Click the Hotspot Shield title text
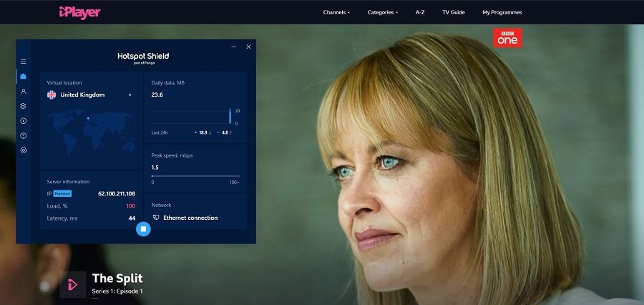The height and width of the screenshot is (305, 644). (x=143, y=56)
